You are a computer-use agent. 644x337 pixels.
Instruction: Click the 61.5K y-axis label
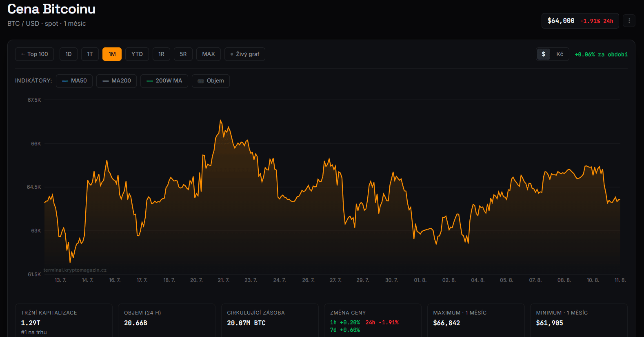[x=34, y=275]
